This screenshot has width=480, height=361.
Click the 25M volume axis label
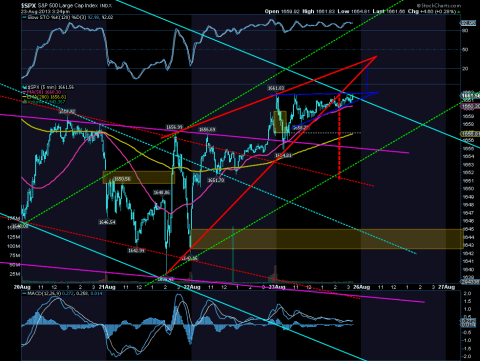[16, 274]
